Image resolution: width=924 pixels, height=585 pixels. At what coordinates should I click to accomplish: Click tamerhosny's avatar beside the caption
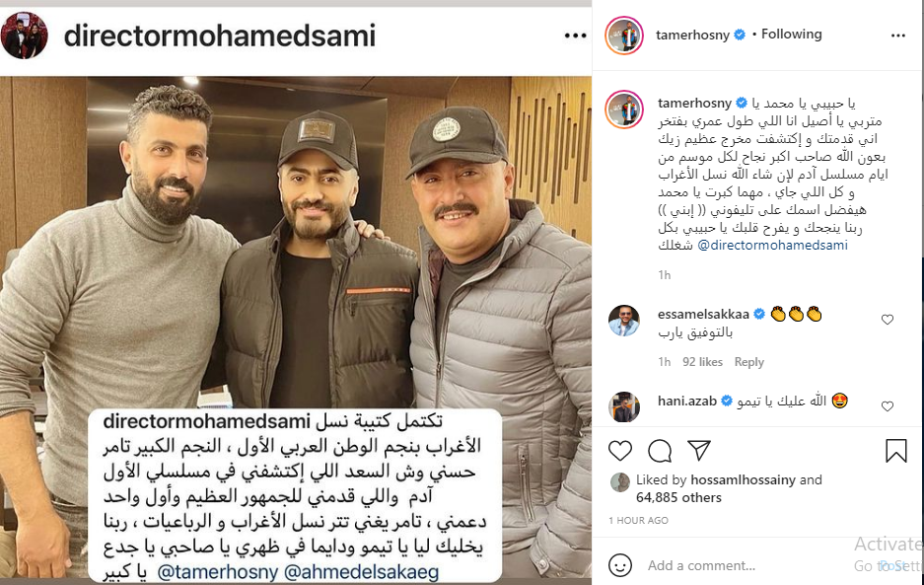[x=624, y=110]
